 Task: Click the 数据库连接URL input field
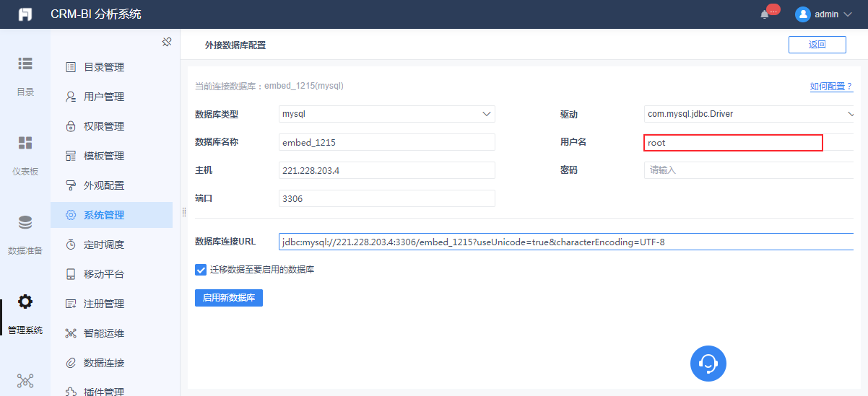tap(566, 242)
